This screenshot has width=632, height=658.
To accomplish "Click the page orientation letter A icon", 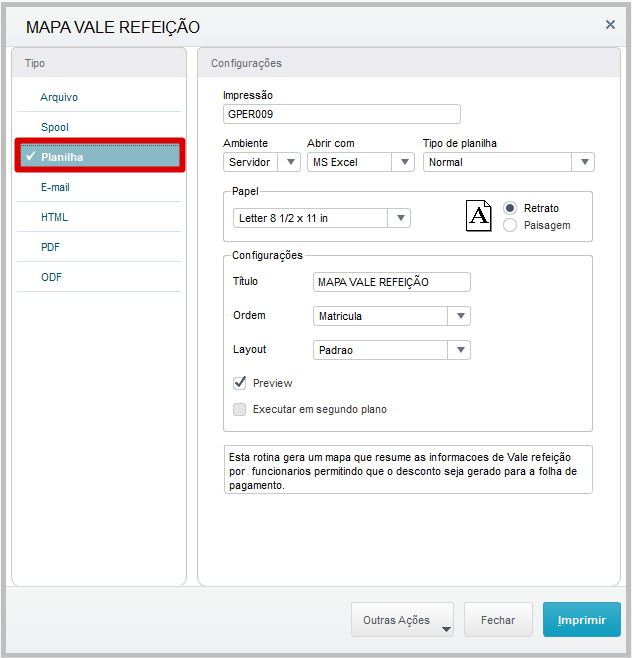I will coord(478,216).
